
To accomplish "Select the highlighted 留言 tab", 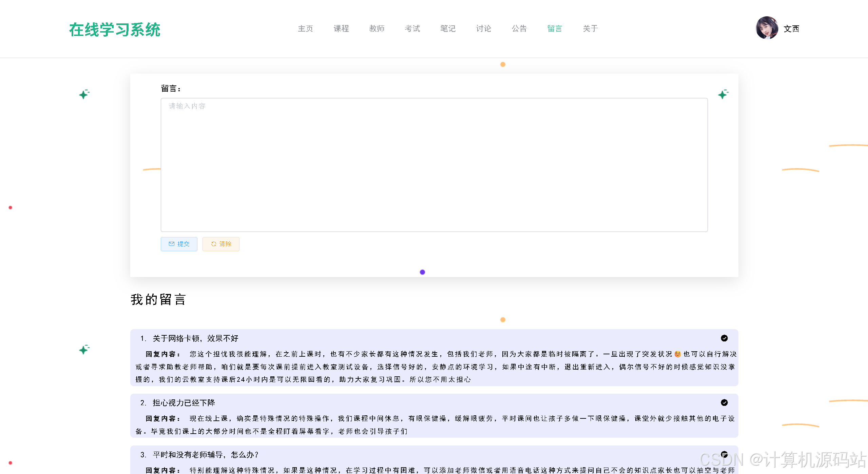I will point(555,28).
